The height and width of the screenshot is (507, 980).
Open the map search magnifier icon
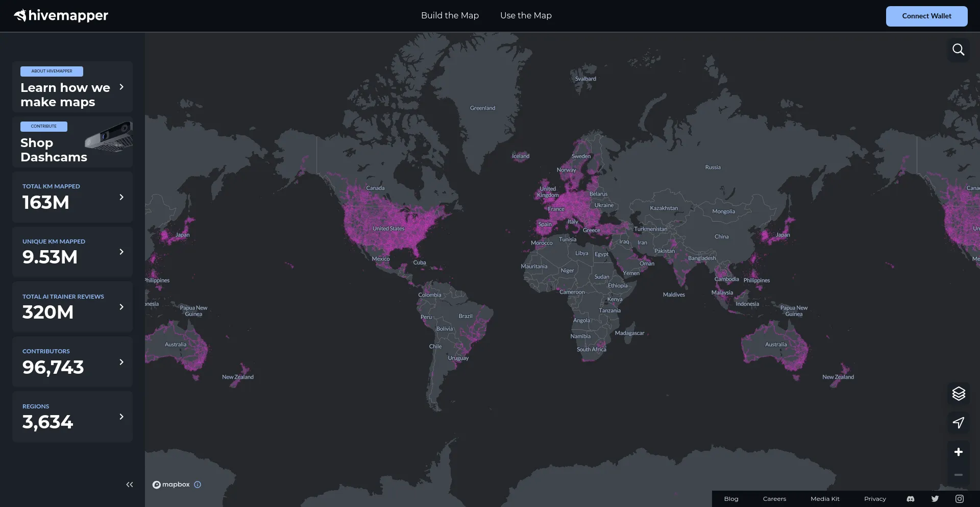pyautogui.click(x=958, y=50)
